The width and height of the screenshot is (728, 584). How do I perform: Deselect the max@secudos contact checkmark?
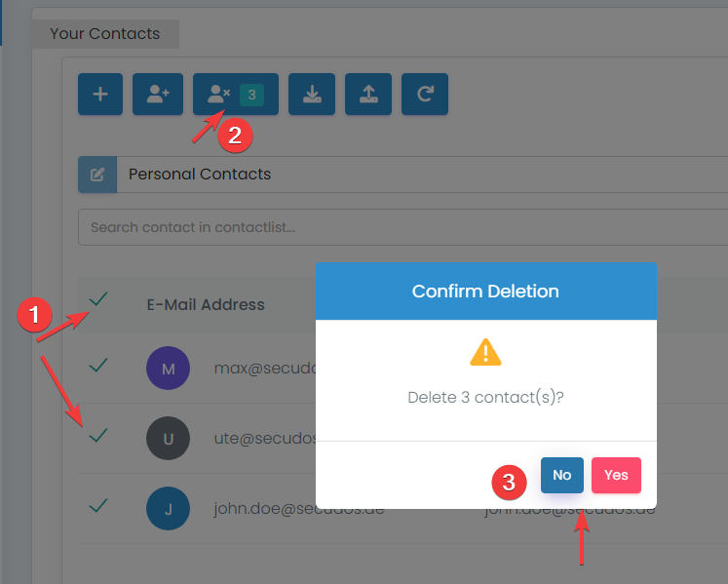click(x=98, y=365)
